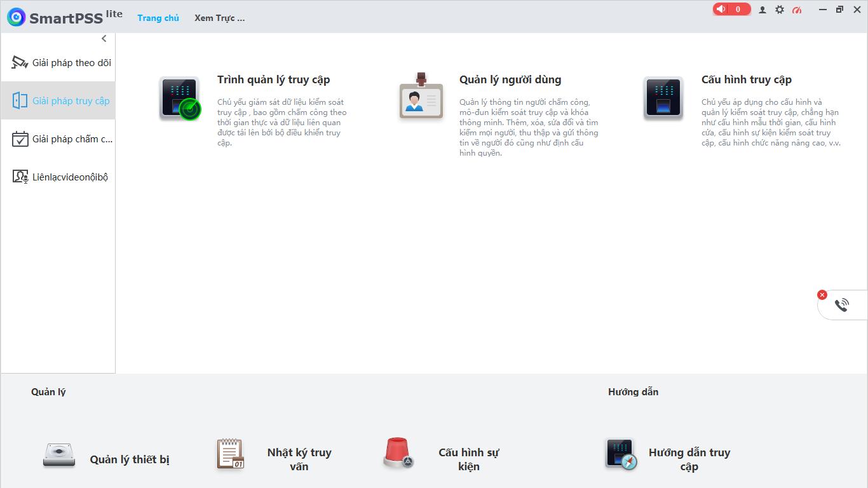
Task: Switch to the Trang chủ tab
Action: point(158,18)
